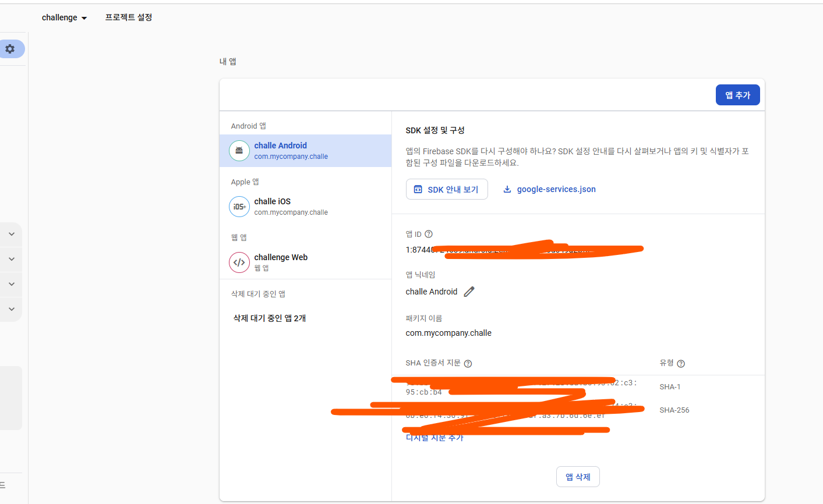Click the challe Android nickname text
Viewport: 823px width, 504px height.
coord(432,292)
